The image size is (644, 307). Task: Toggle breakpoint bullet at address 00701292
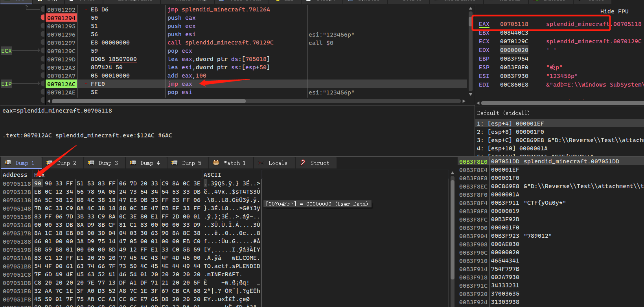click(x=43, y=9)
